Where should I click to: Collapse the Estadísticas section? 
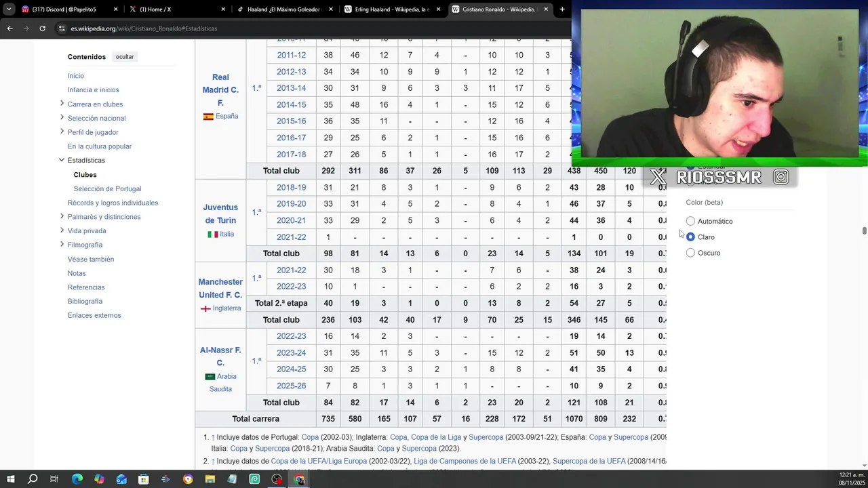pyautogui.click(x=62, y=160)
